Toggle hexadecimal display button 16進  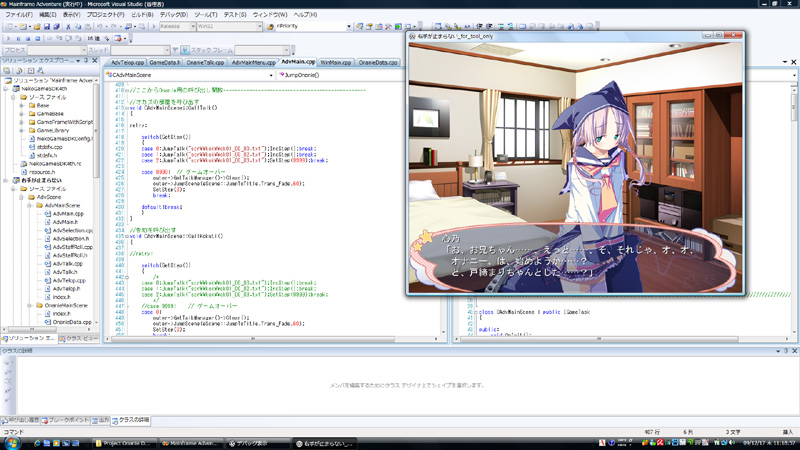click(93, 38)
